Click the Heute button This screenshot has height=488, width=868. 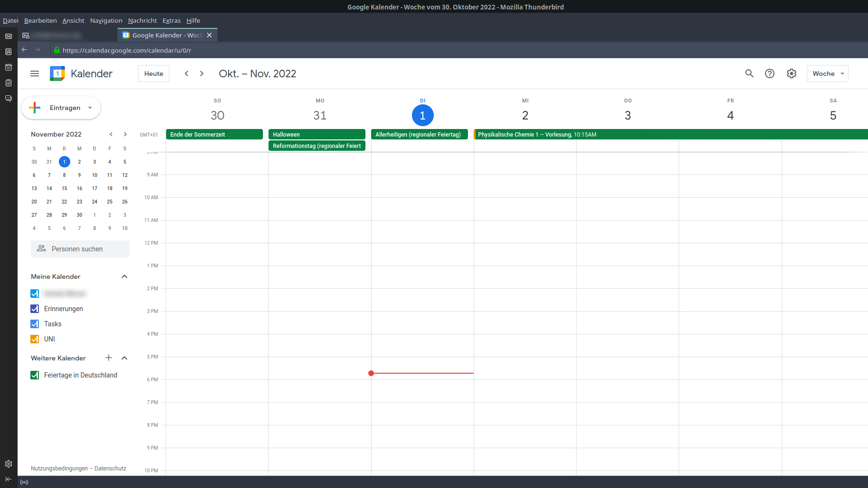point(154,74)
